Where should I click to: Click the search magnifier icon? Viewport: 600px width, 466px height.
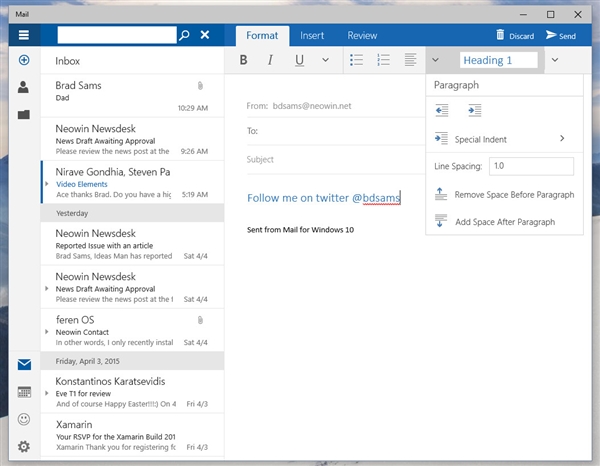coord(183,35)
